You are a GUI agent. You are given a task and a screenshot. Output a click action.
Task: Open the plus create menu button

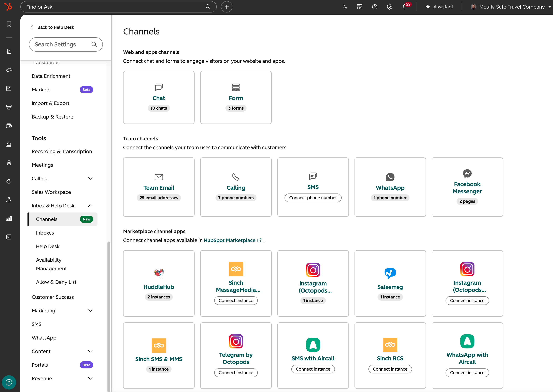[226, 7]
